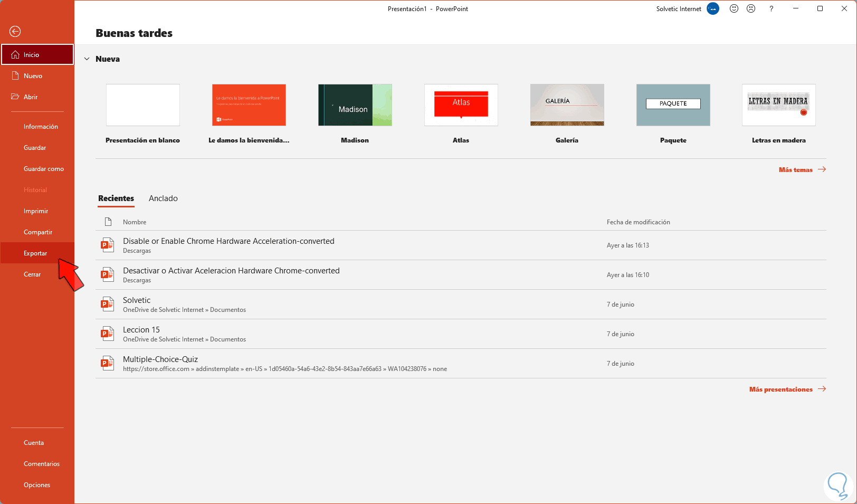
Task: Choose the Letras en madera theme thumbnail
Action: tap(779, 105)
